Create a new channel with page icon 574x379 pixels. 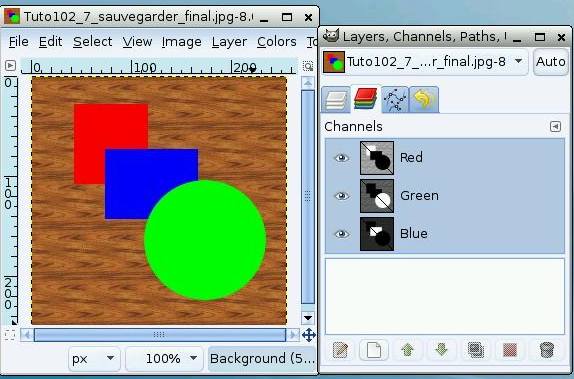pyautogui.click(x=374, y=350)
